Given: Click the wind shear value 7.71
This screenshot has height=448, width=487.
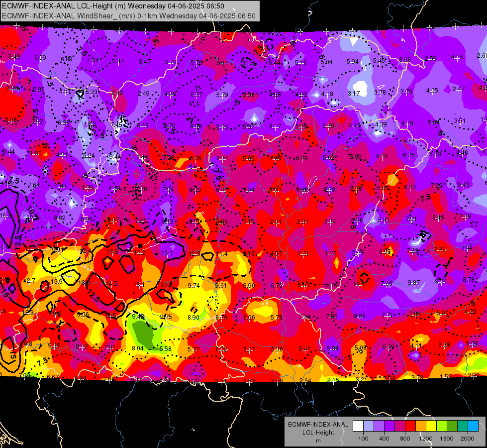Looking at the screenshot, I should [388, 315].
